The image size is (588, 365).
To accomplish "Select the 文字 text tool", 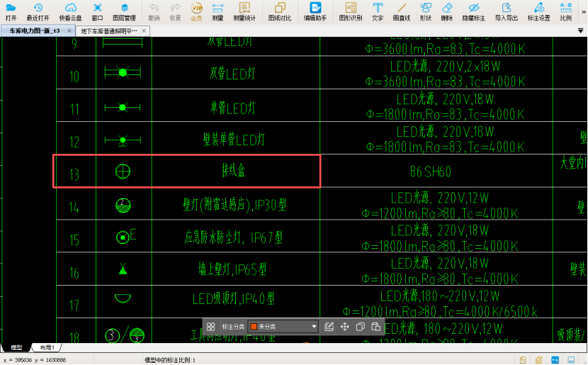I will [x=378, y=11].
